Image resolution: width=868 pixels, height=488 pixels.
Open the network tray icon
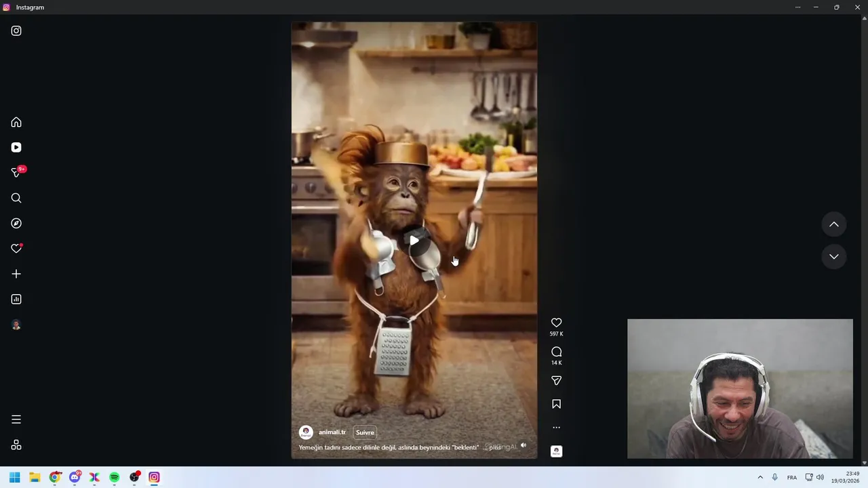809,477
